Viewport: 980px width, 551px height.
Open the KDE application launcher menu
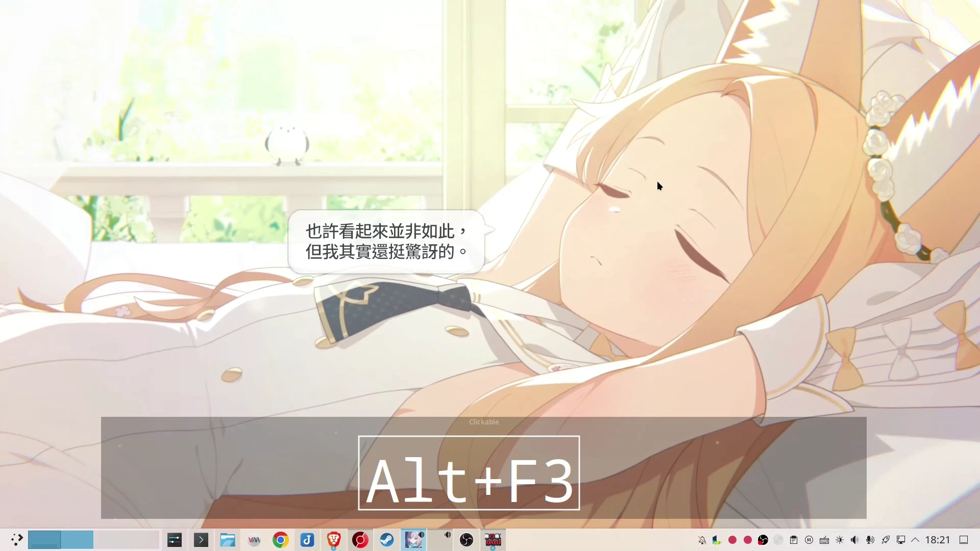coord(16,540)
